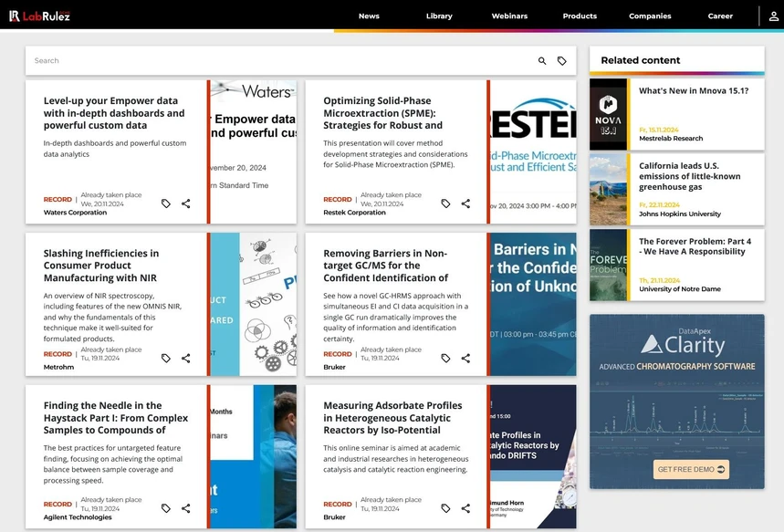Open the News menu
The width and height of the screenshot is (784, 532).
tap(369, 16)
